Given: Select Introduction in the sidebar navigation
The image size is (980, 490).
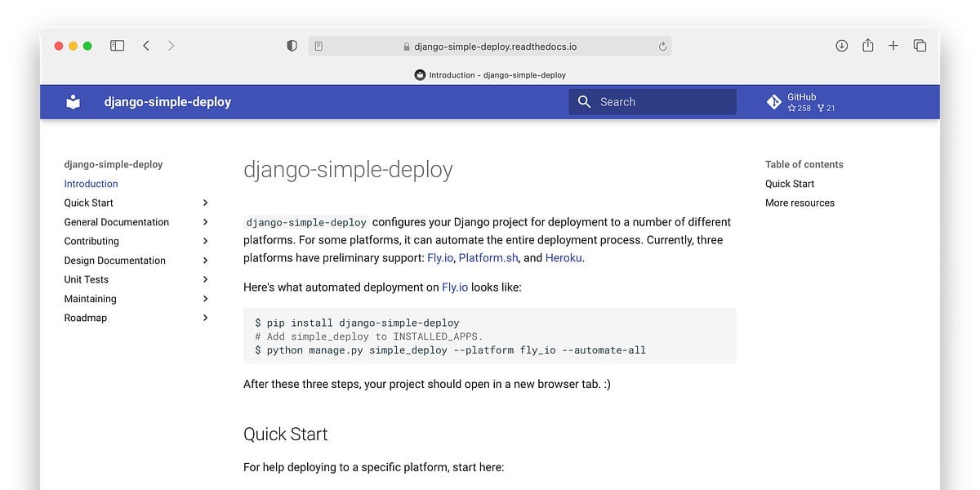Looking at the screenshot, I should [91, 184].
